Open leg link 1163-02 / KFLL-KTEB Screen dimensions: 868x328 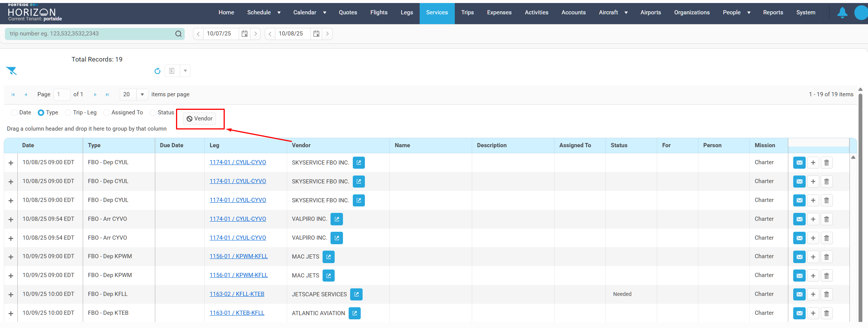pyautogui.click(x=237, y=294)
